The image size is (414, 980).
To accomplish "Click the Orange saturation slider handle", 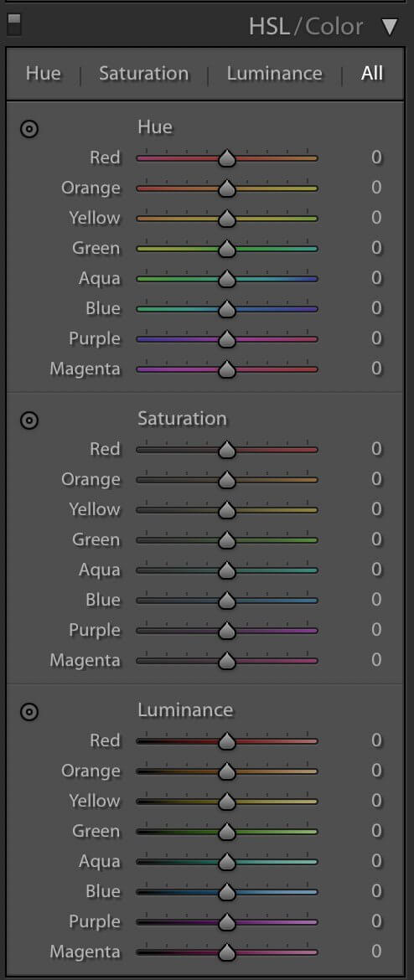I will tap(227, 480).
